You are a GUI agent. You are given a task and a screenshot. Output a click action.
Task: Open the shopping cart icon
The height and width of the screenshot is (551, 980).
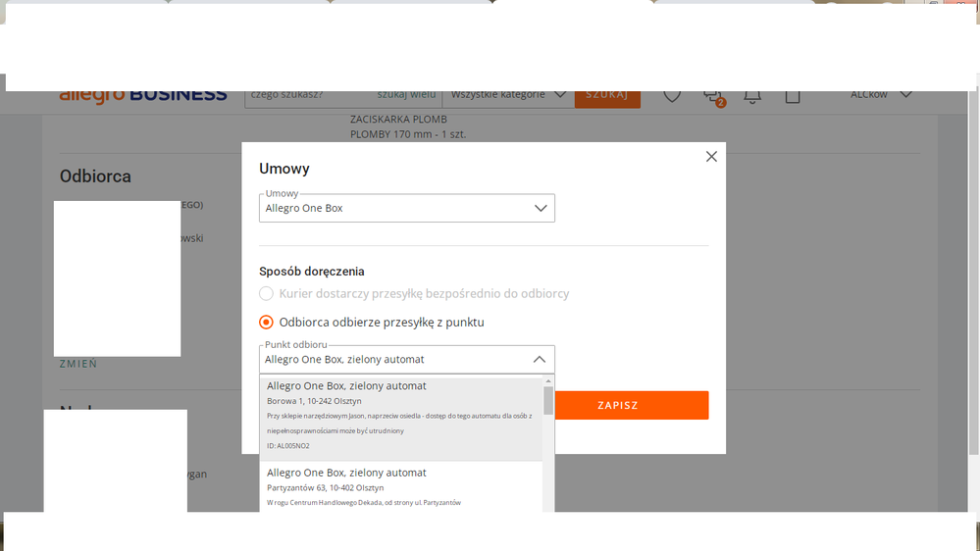pyautogui.click(x=793, y=96)
